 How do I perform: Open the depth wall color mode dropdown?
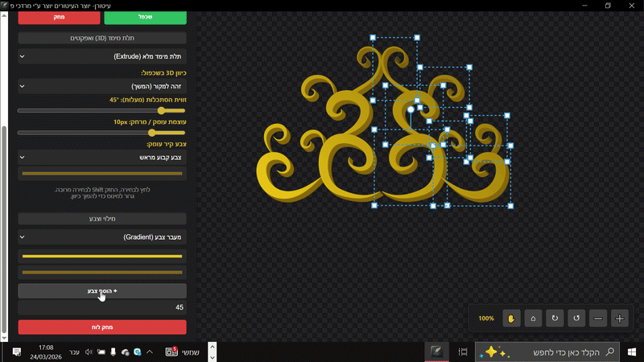click(101, 157)
